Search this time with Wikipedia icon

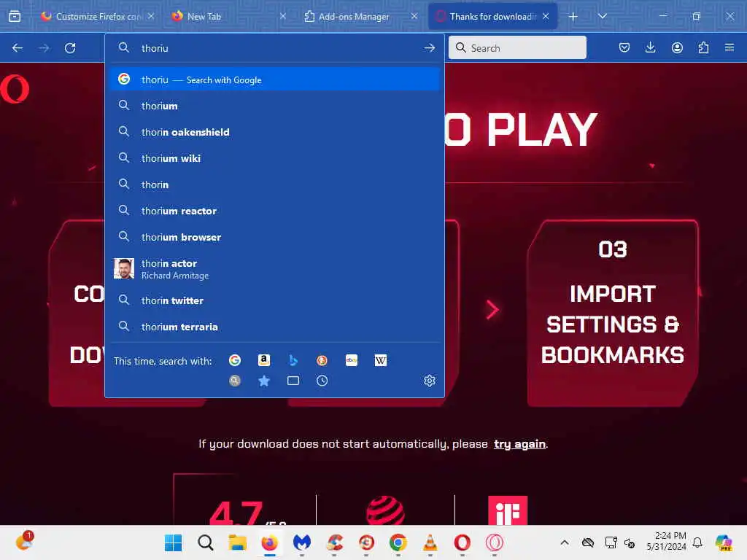[381, 360]
